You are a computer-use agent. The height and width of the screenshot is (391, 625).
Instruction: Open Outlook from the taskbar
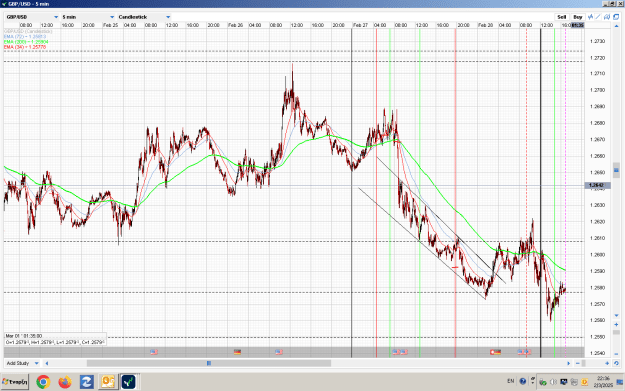pyautogui.click(x=108, y=382)
